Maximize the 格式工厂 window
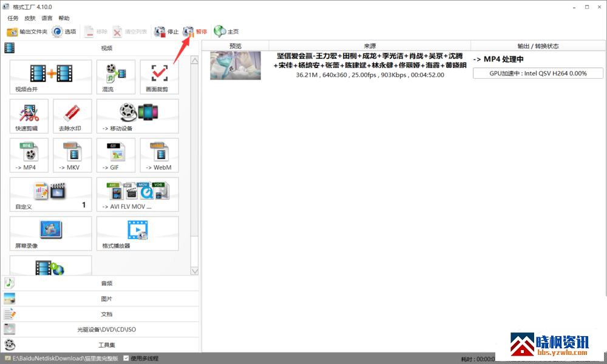 click(587, 7)
